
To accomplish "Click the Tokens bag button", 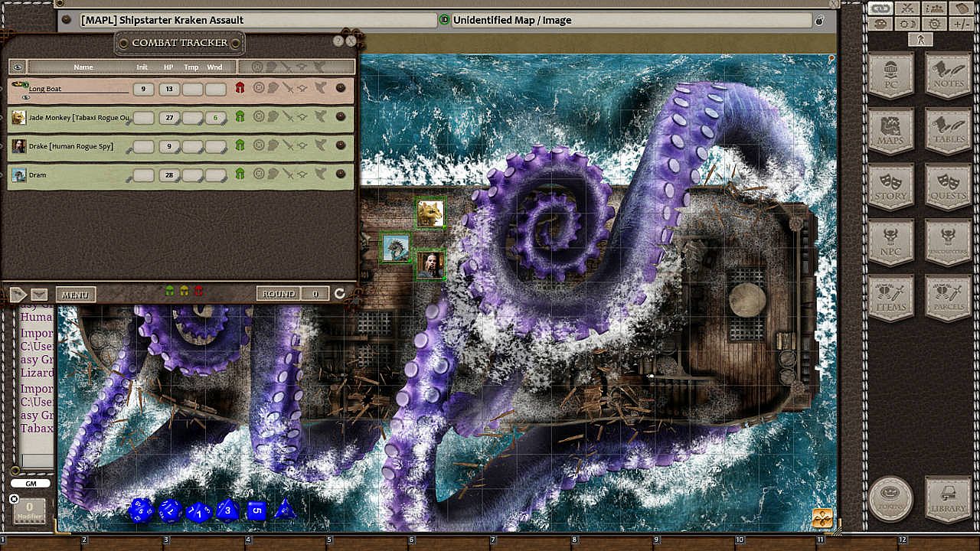I will click(x=891, y=498).
